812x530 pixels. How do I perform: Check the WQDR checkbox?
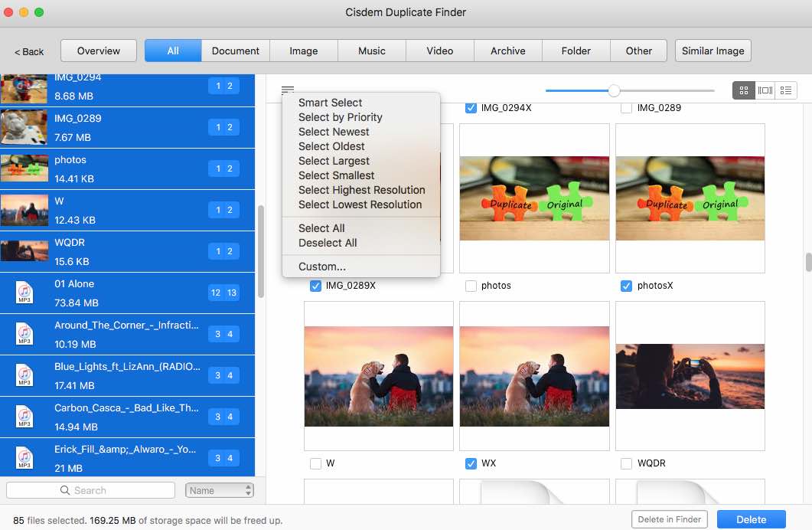pyautogui.click(x=626, y=463)
